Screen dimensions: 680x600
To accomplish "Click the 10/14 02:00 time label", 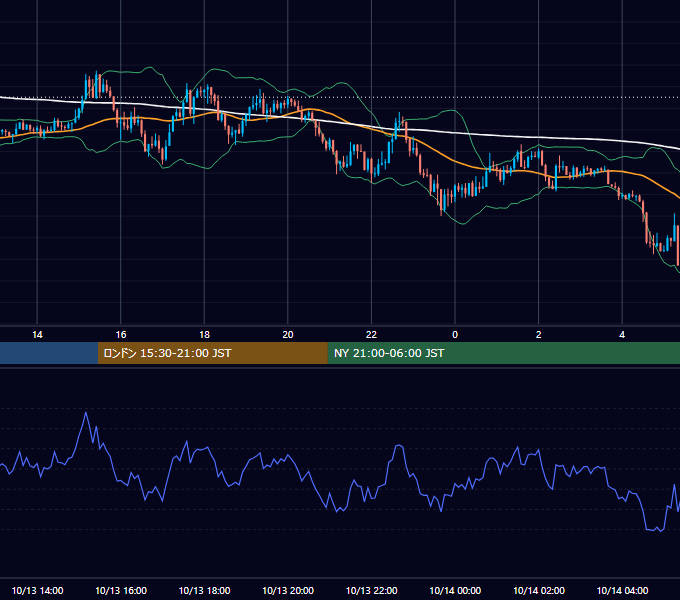I will (x=539, y=590).
